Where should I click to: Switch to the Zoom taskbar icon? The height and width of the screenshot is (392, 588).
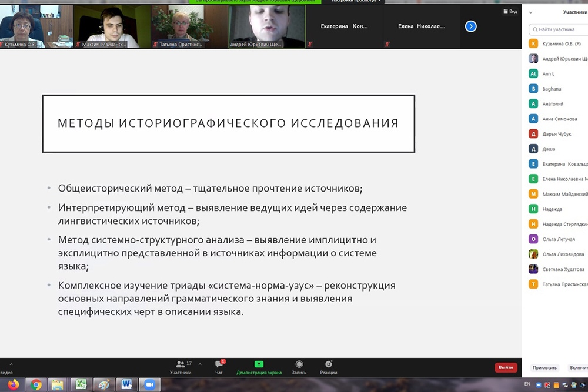coord(149,385)
